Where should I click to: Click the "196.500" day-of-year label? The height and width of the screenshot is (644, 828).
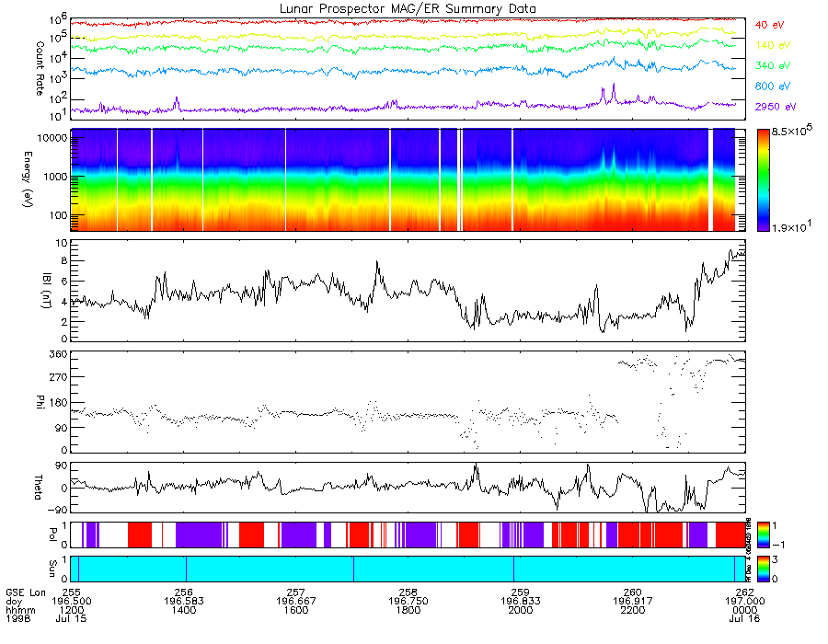click(x=71, y=602)
